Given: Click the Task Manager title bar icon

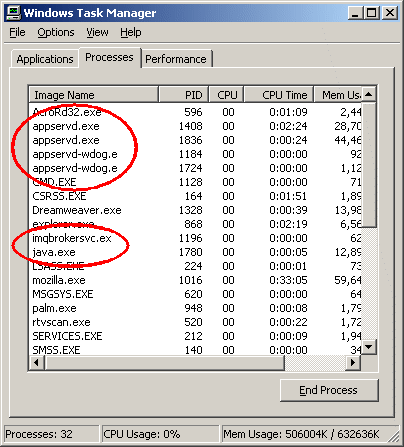Looking at the screenshot, I should click(14, 13).
